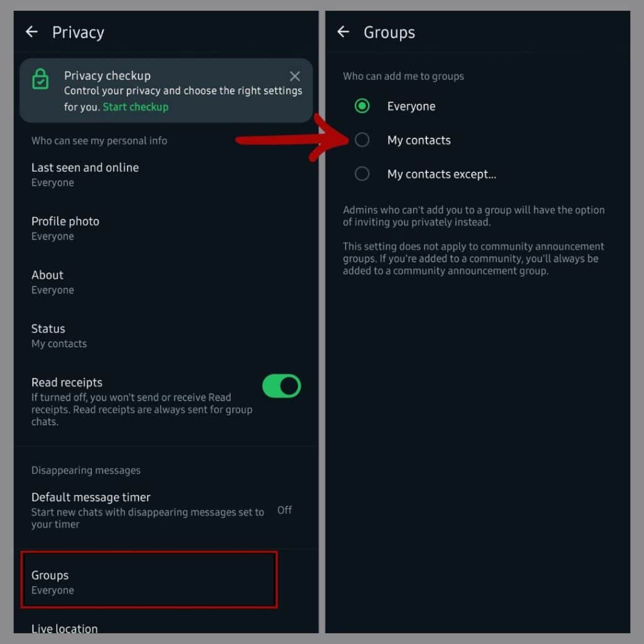This screenshot has height=644, width=644.
Task: Turn off the Read receipts toggle
Action: tap(281, 386)
